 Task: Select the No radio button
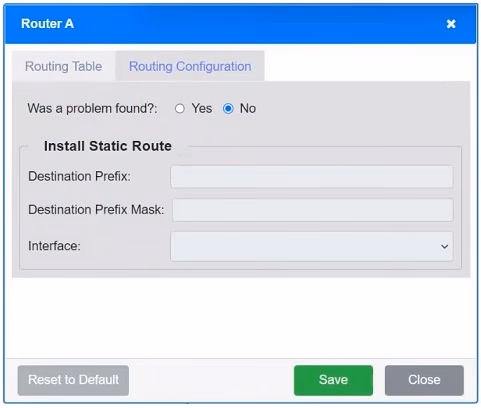pyautogui.click(x=228, y=109)
